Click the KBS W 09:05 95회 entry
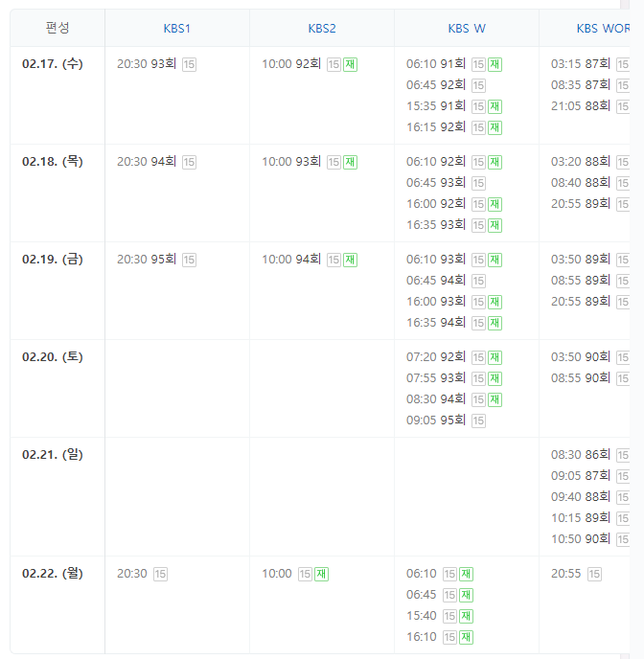Image resolution: width=644 pixels, height=659 pixels. [436, 420]
